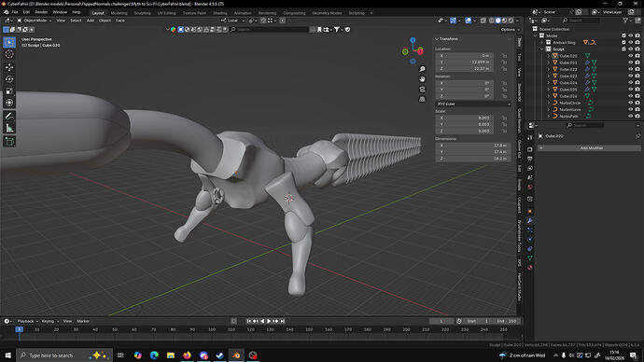This screenshot has height=362, width=644.
Task: Toggle X-ray viewport mode
Action: coord(483,21)
